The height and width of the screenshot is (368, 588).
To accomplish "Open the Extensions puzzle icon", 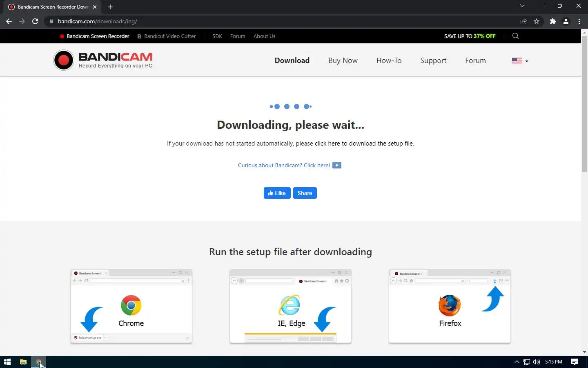I will pos(553,21).
